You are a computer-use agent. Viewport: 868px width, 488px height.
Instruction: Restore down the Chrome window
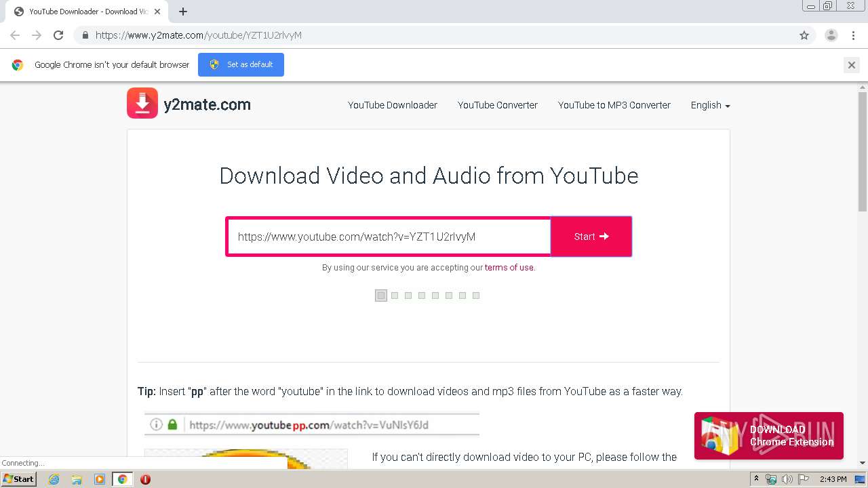click(828, 6)
